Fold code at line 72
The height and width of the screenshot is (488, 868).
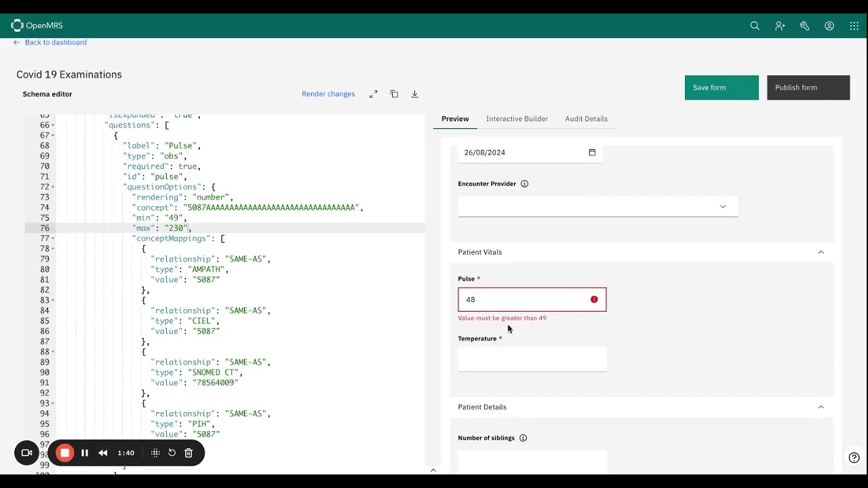(x=53, y=187)
